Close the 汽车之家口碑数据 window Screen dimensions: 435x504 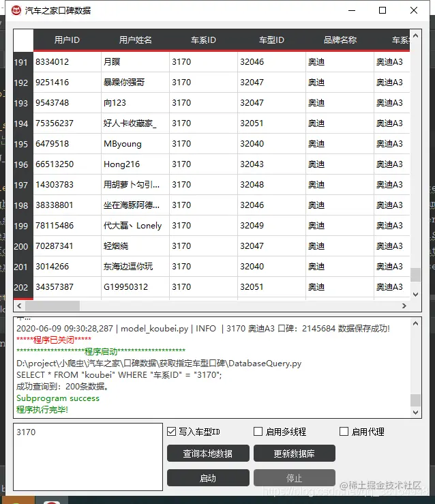414,11
